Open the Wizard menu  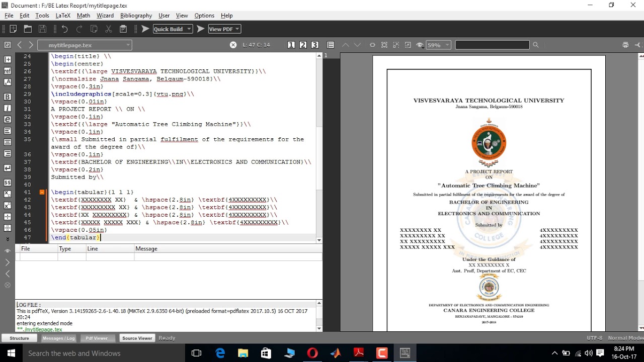click(105, 16)
